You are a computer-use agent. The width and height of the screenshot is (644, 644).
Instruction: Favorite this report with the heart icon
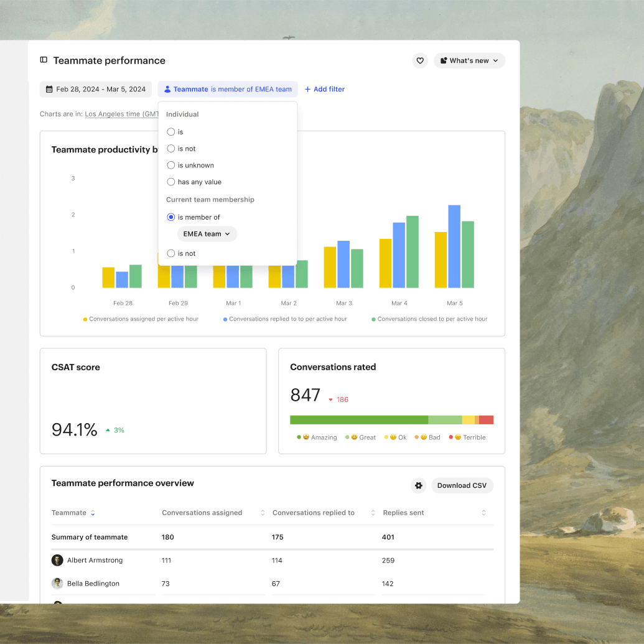click(420, 61)
